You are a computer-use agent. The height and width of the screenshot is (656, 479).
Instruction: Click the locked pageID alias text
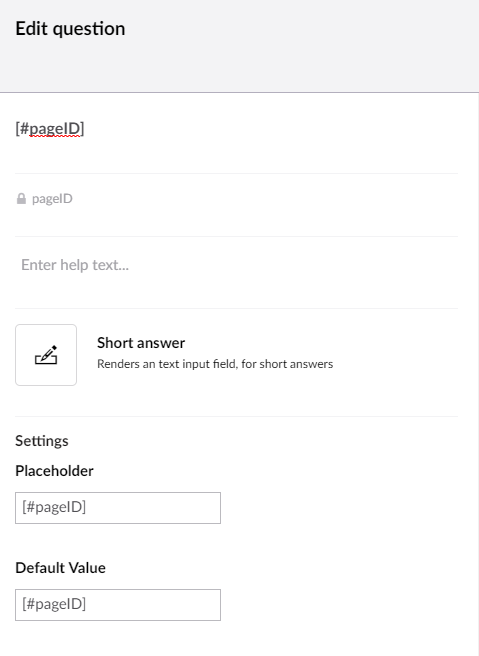point(52,199)
